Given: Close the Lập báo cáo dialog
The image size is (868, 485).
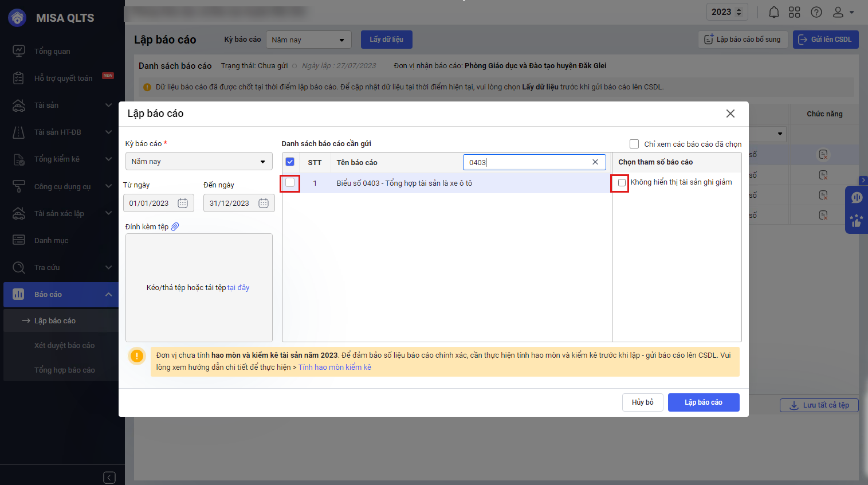Looking at the screenshot, I should [730, 114].
